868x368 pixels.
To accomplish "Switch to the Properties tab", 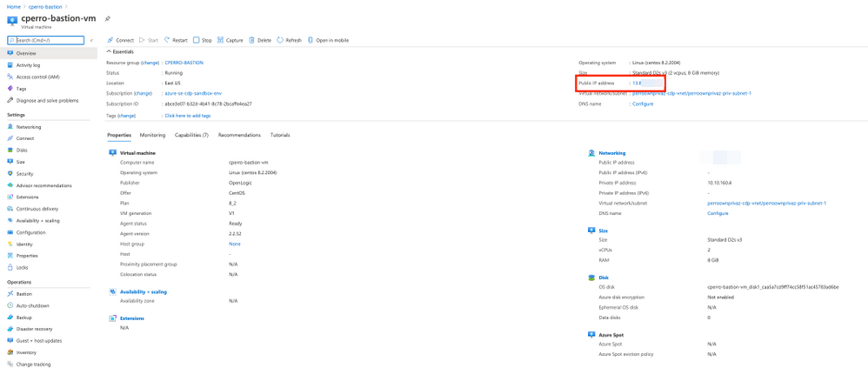I will 119,135.
